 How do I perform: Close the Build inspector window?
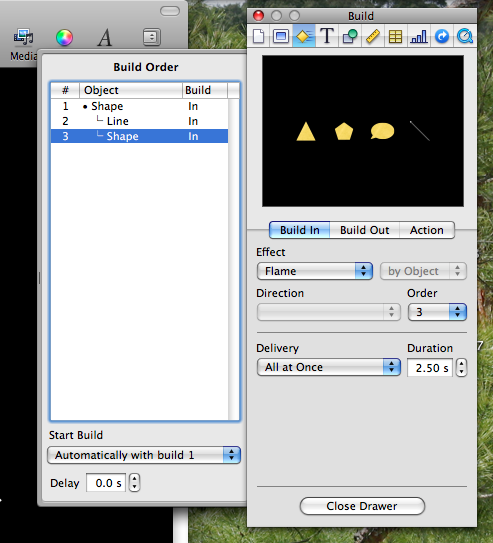[259, 16]
